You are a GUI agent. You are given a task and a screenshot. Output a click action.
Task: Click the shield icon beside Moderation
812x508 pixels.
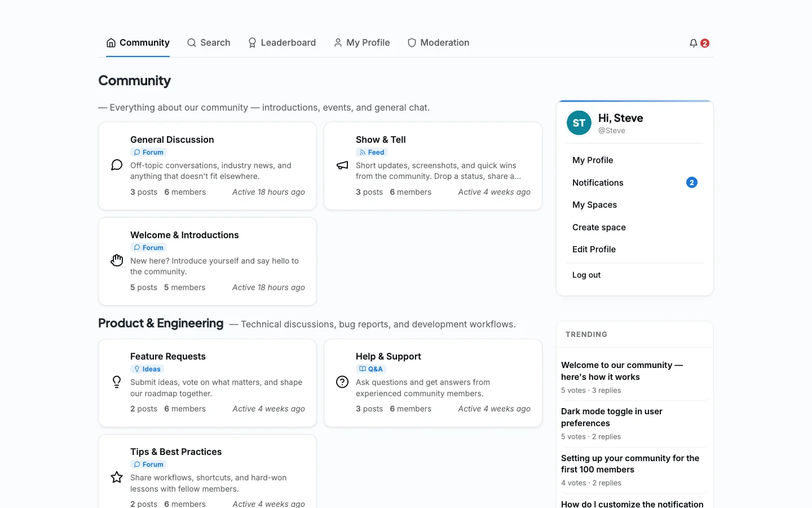point(412,43)
